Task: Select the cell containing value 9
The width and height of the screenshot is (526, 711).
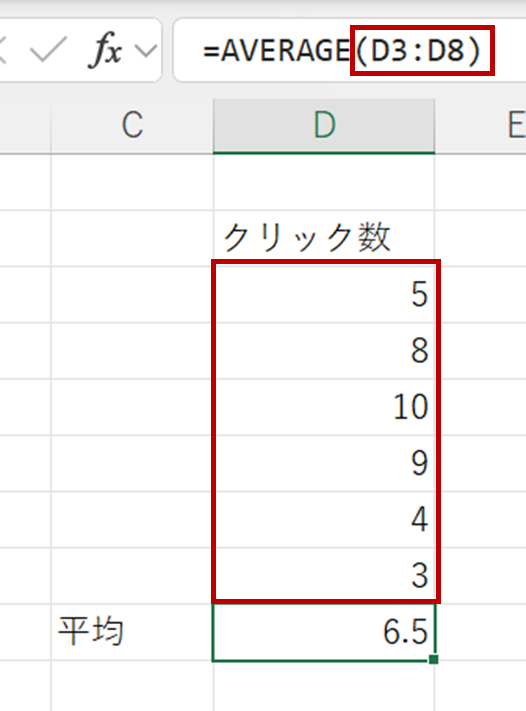Action: tap(324, 463)
